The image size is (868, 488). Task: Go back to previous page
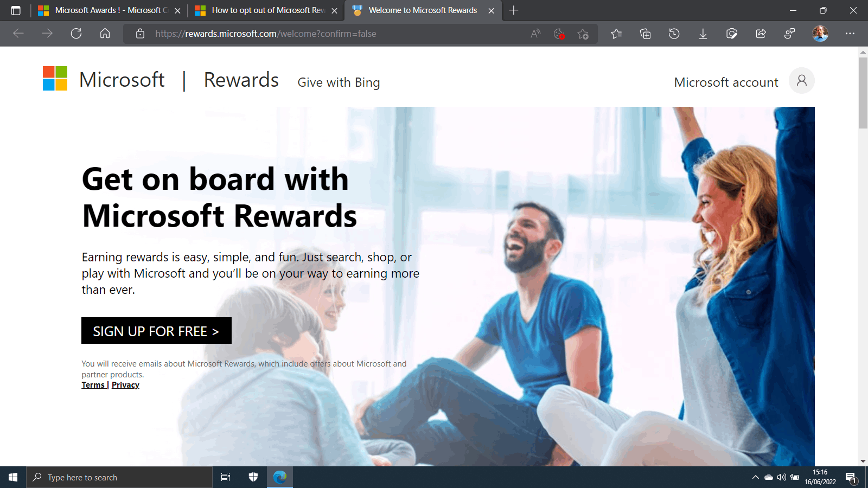(x=18, y=34)
